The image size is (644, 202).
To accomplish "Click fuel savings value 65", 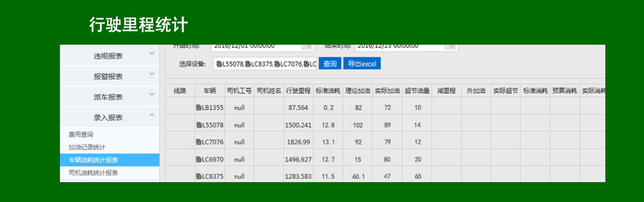I will pos(418,176).
